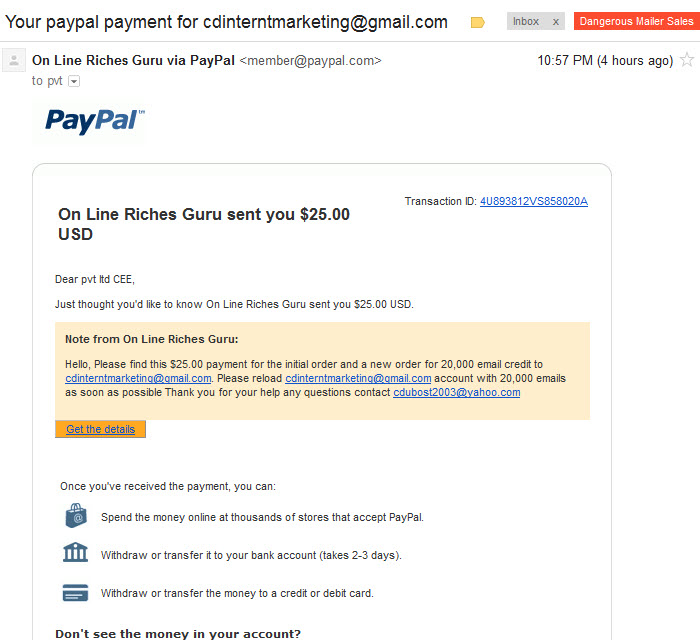Remove the Inbox label with x
The height and width of the screenshot is (640, 700).
[x=555, y=21]
